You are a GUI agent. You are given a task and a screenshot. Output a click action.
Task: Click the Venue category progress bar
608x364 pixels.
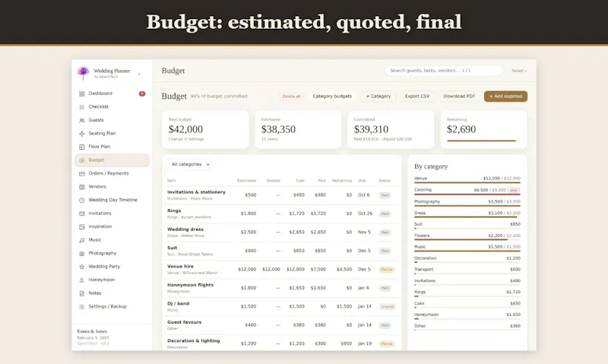[467, 182]
